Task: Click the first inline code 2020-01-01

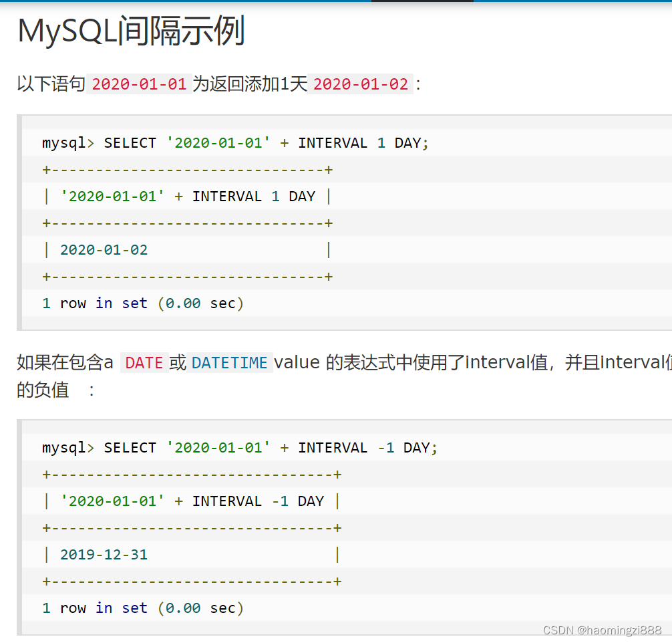Action: (139, 84)
